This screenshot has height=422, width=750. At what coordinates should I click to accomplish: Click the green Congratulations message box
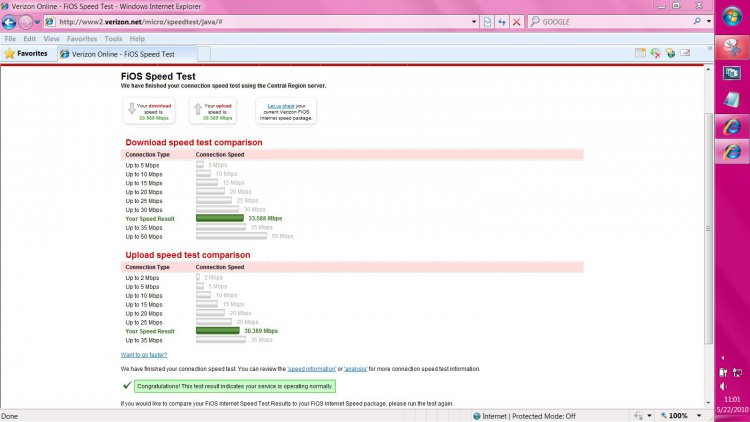click(x=235, y=386)
